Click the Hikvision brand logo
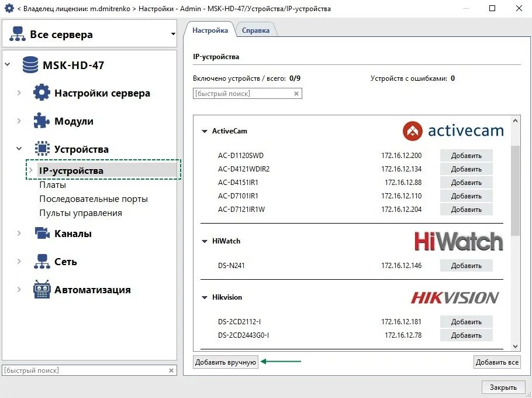532x398 pixels. pyautogui.click(x=455, y=297)
